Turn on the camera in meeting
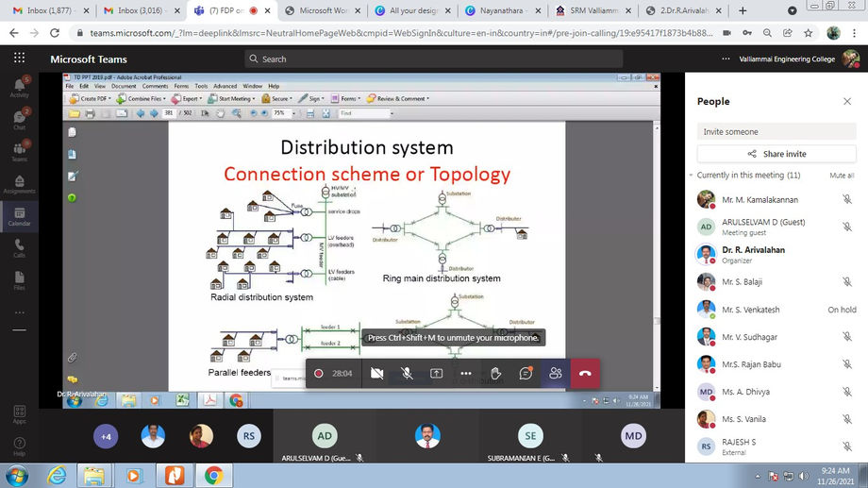The width and height of the screenshot is (868, 488). click(x=377, y=374)
